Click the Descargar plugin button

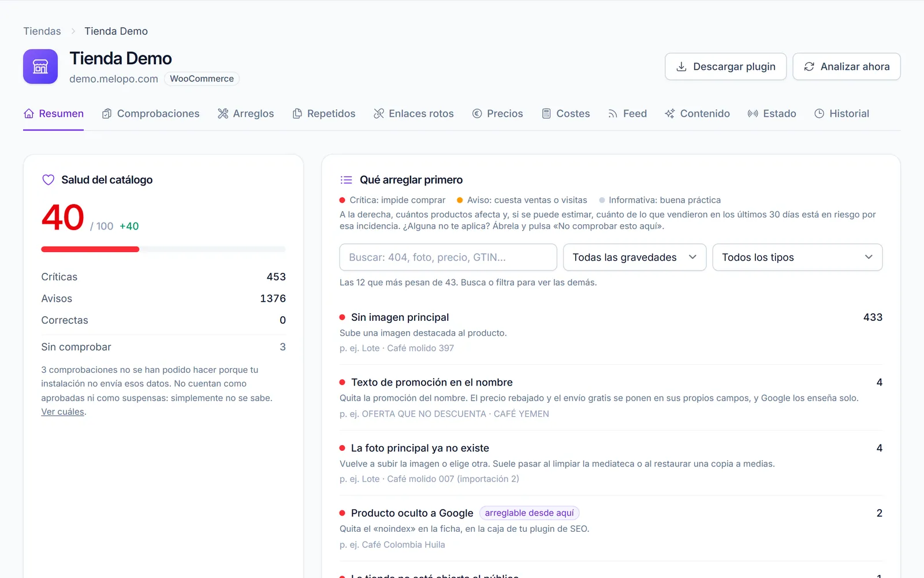725,66
